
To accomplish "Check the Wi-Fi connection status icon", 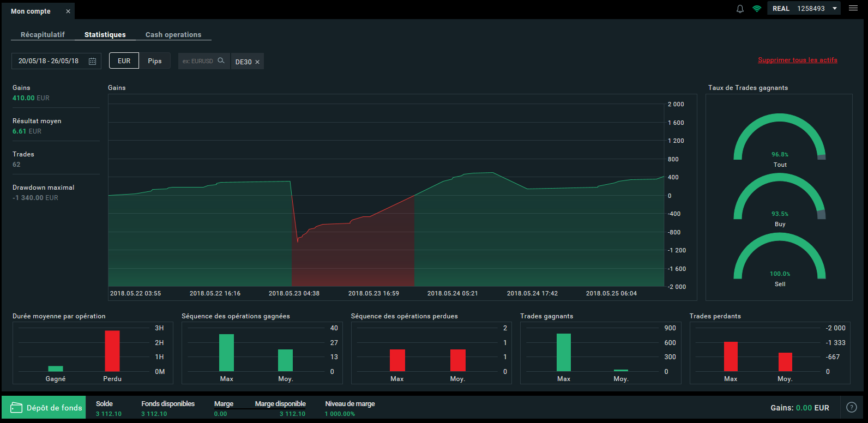I will pyautogui.click(x=757, y=9).
